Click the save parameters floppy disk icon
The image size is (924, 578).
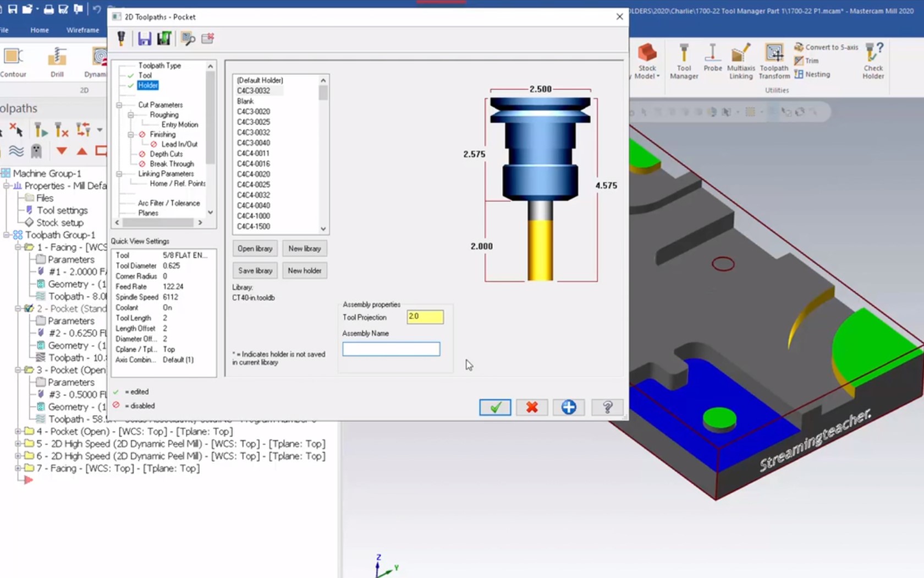144,39
